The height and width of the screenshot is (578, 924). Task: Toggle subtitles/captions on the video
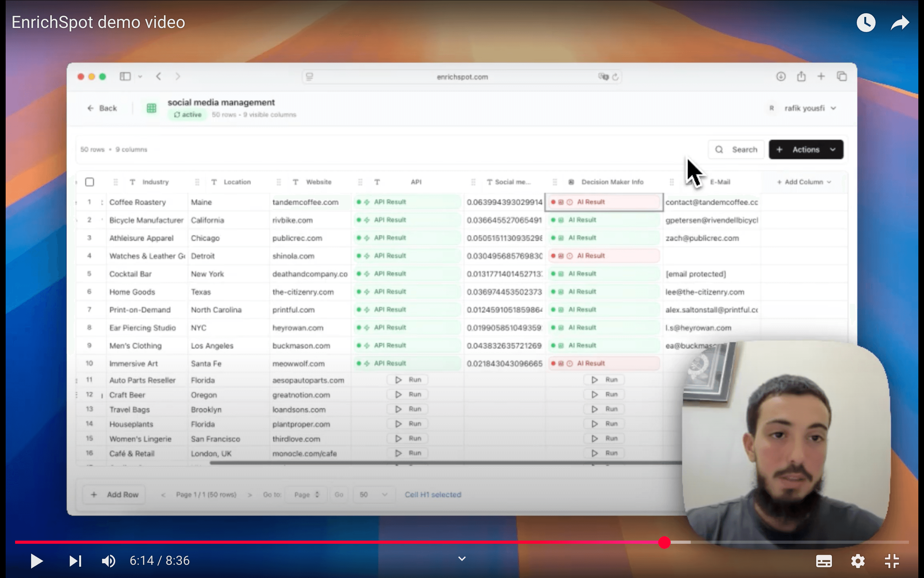pos(823,561)
